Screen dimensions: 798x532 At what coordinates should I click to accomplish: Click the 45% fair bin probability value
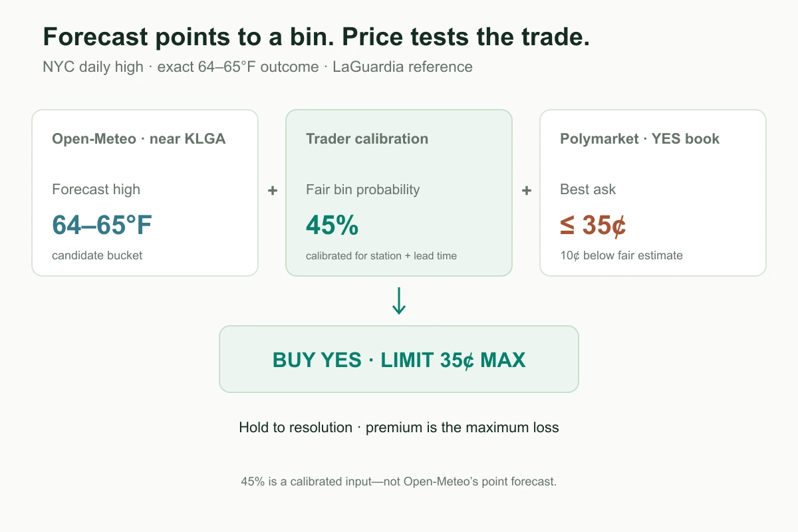pyautogui.click(x=332, y=226)
